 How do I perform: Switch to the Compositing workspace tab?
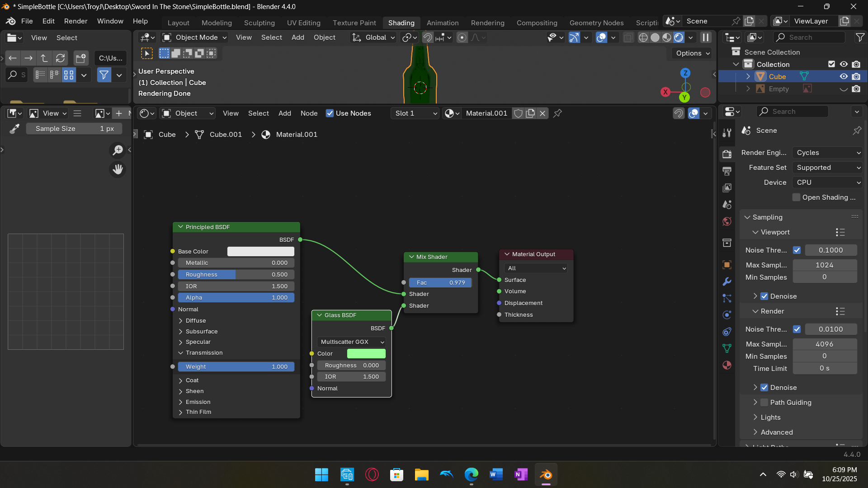pyautogui.click(x=537, y=23)
